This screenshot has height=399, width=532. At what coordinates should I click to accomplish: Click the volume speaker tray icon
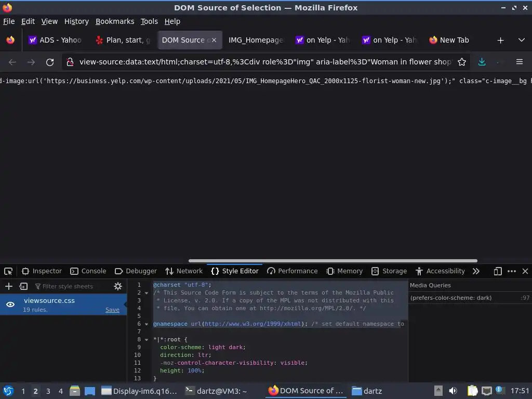pos(453,391)
